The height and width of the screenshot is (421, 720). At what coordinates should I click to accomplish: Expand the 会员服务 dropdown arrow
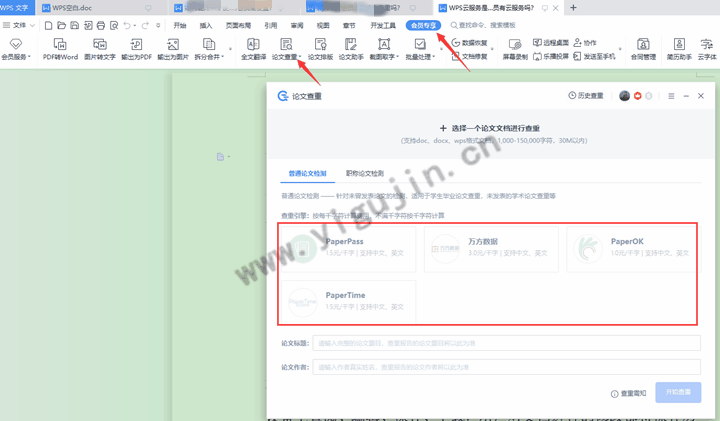29,57
